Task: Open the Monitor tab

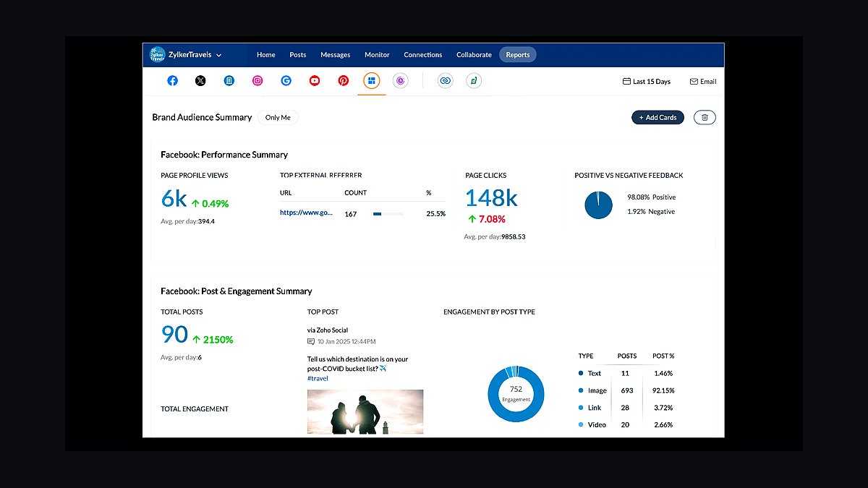Action: [x=377, y=55]
